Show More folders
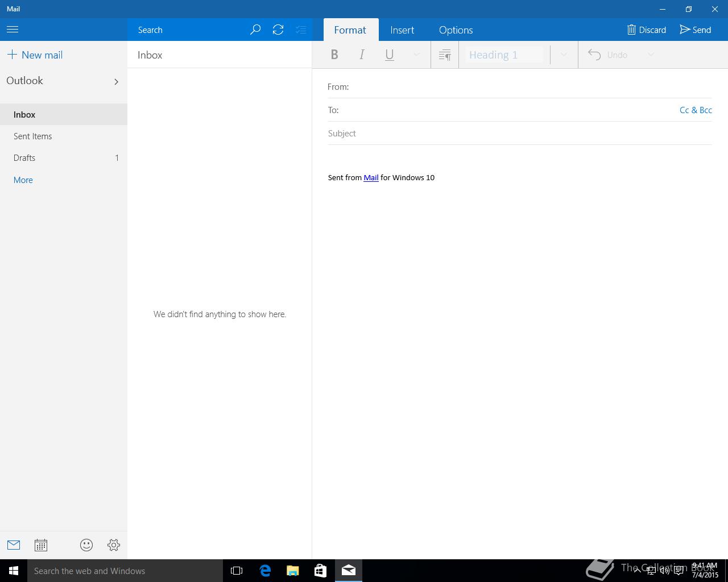728x582 pixels. (x=23, y=180)
